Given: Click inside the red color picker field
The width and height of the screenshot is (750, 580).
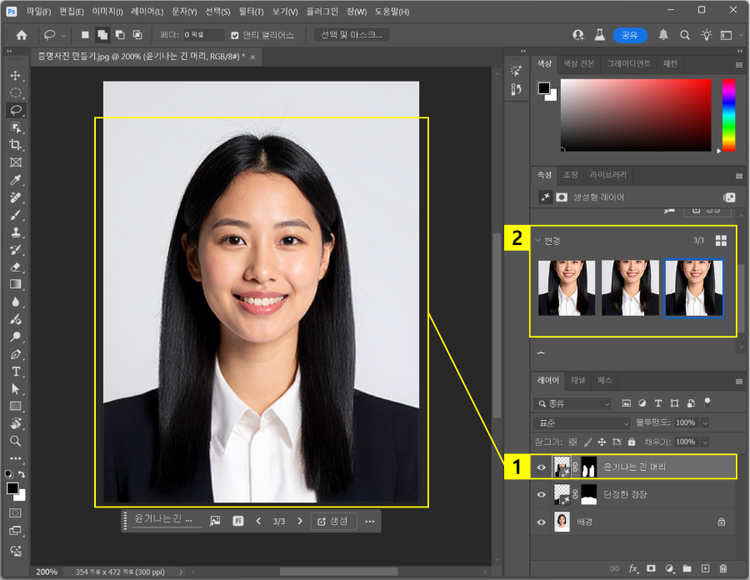Looking at the screenshot, I should click(x=635, y=114).
